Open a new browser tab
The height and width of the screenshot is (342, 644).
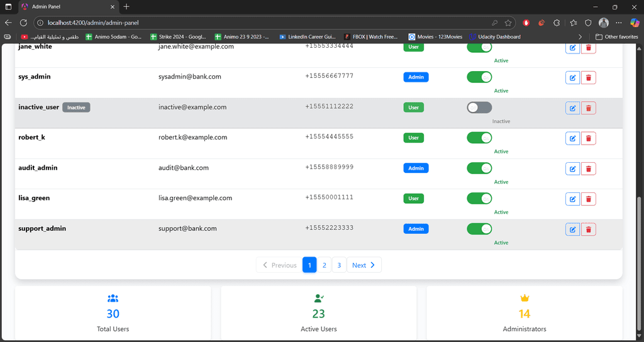coord(126,7)
